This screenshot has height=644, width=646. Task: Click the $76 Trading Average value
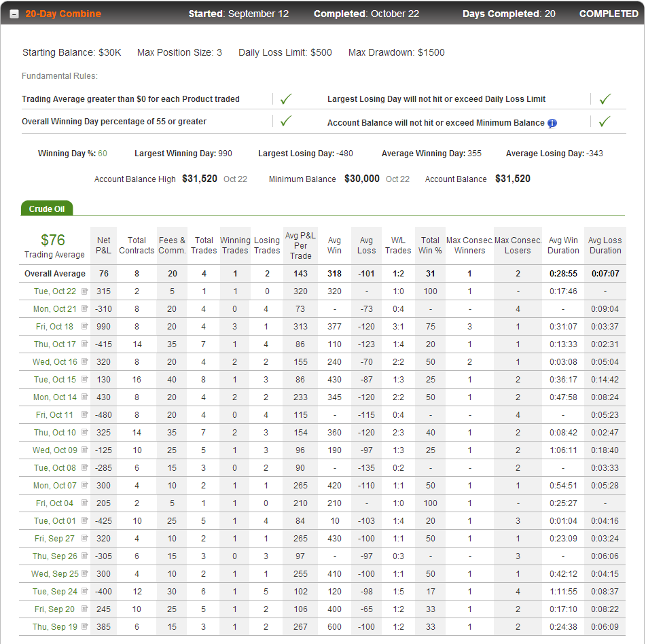coord(53,240)
